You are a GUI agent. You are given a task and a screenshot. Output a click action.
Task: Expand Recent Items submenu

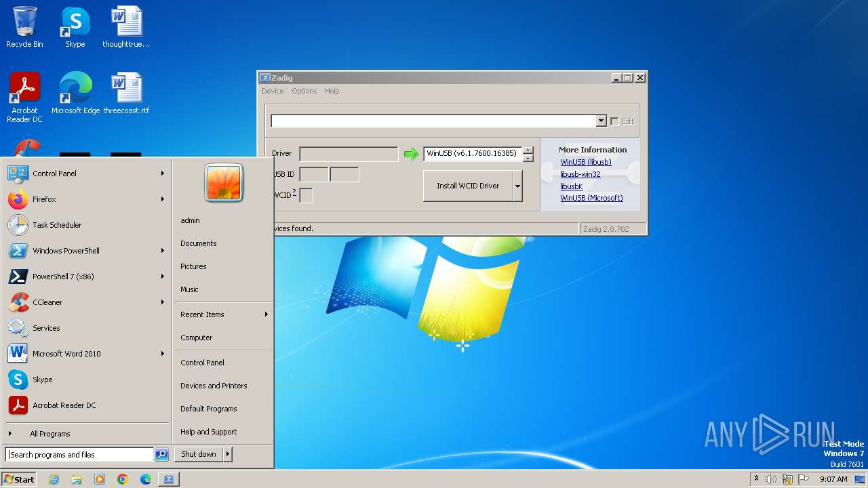224,314
